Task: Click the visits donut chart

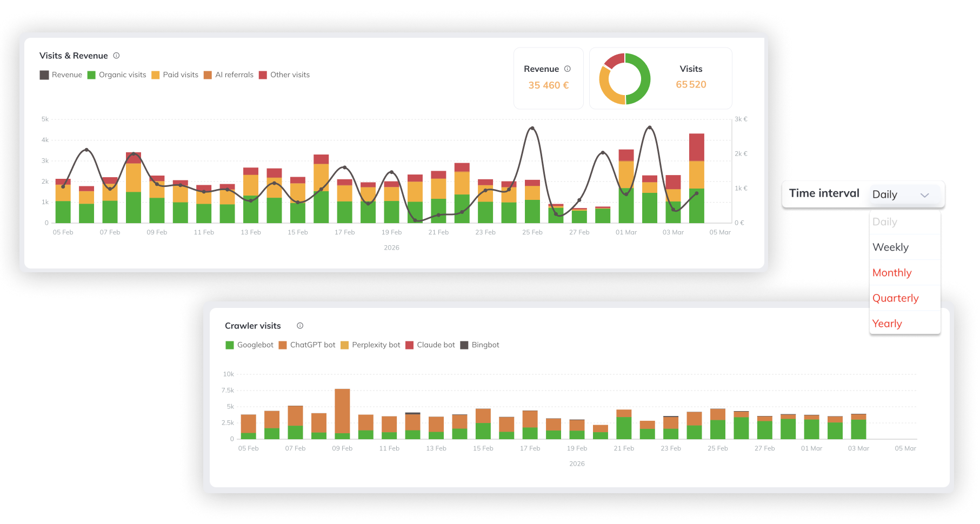Action: pyautogui.click(x=624, y=79)
